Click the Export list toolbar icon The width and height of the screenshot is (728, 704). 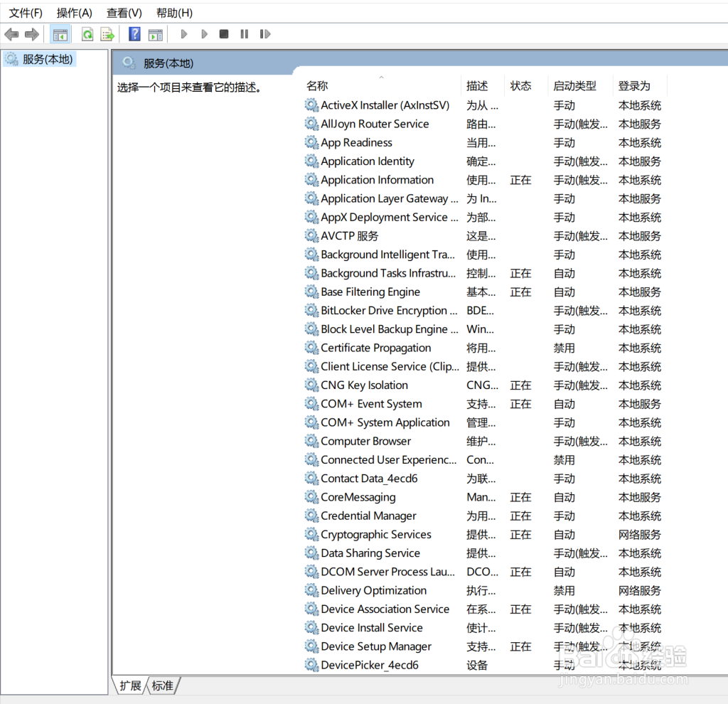tap(107, 34)
